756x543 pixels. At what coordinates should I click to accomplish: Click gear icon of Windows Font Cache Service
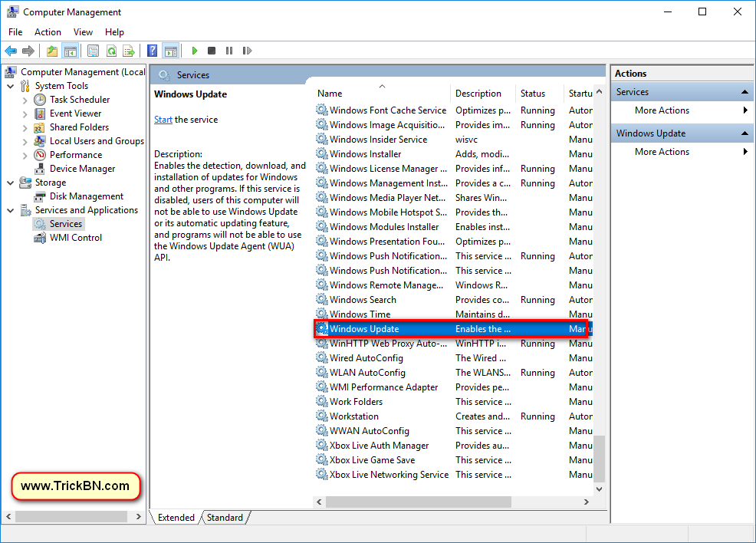tap(321, 110)
